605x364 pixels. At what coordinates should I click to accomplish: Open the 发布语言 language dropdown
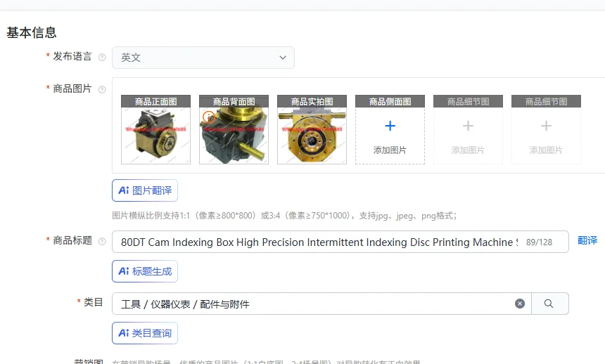[x=203, y=58]
